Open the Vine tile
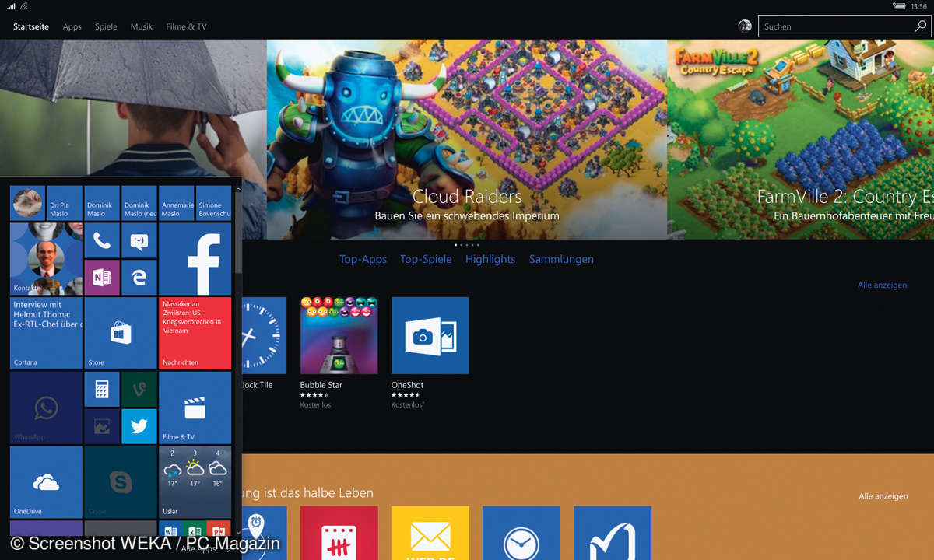The height and width of the screenshot is (560, 934). click(x=139, y=389)
